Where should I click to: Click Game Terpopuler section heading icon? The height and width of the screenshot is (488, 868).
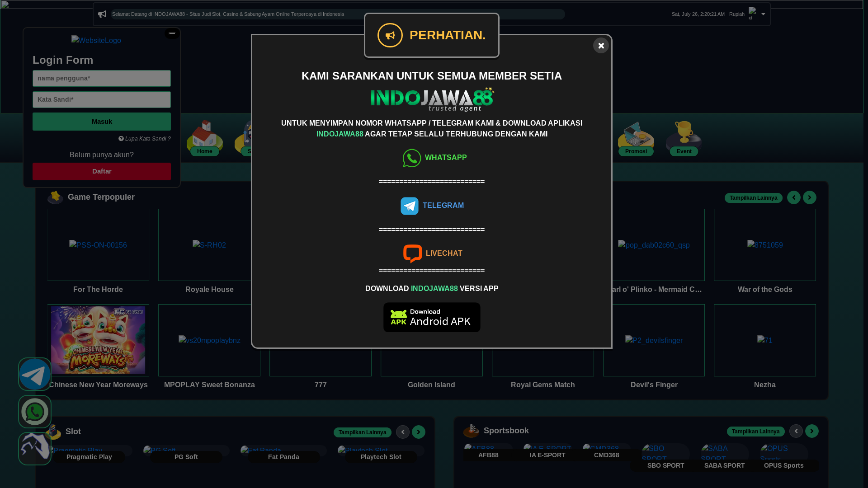point(55,197)
